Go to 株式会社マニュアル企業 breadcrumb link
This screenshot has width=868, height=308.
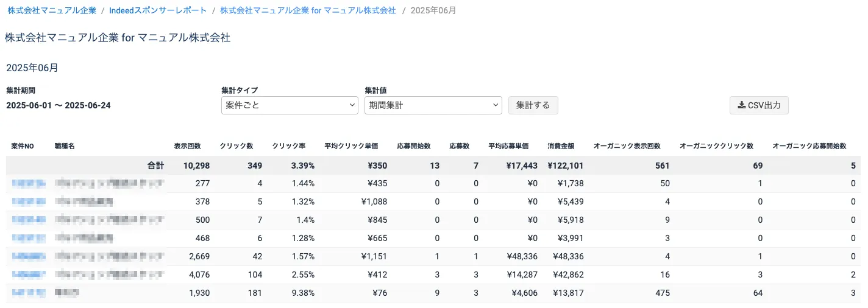click(x=52, y=10)
